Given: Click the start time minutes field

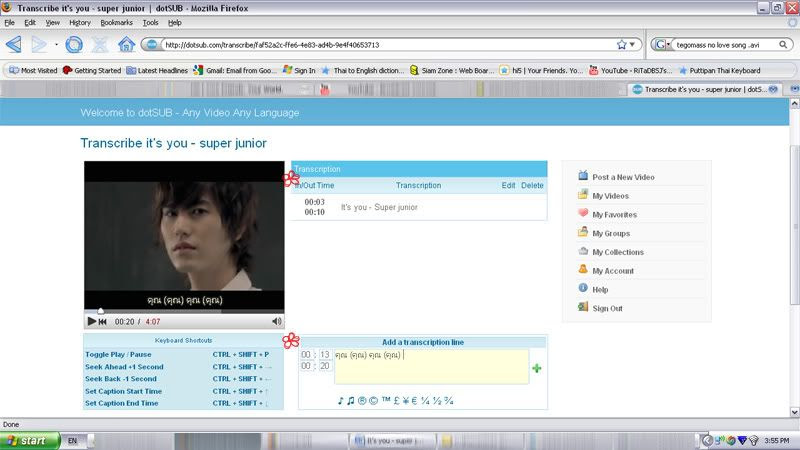Looking at the screenshot, I should [x=306, y=355].
